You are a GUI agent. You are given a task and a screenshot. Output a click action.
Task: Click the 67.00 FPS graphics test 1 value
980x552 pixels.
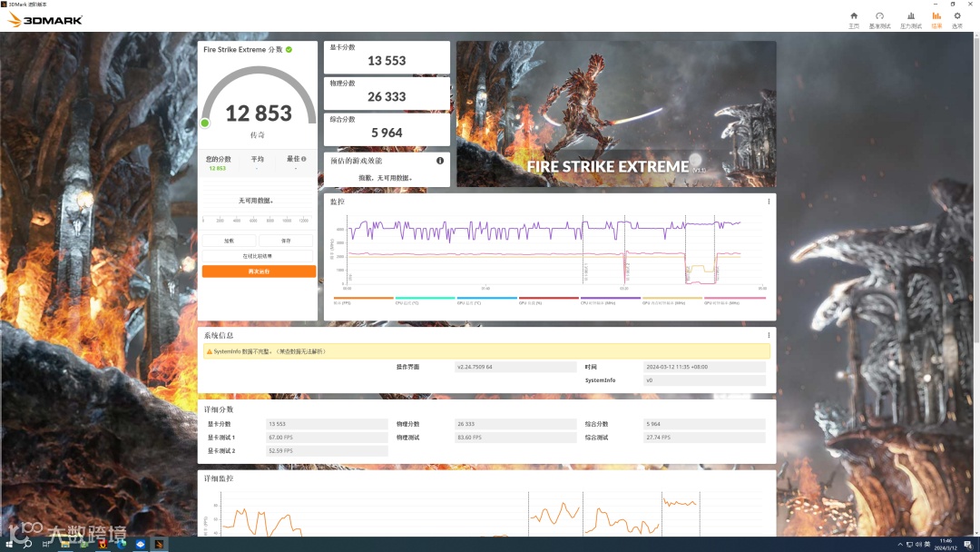click(x=327, y=438)
